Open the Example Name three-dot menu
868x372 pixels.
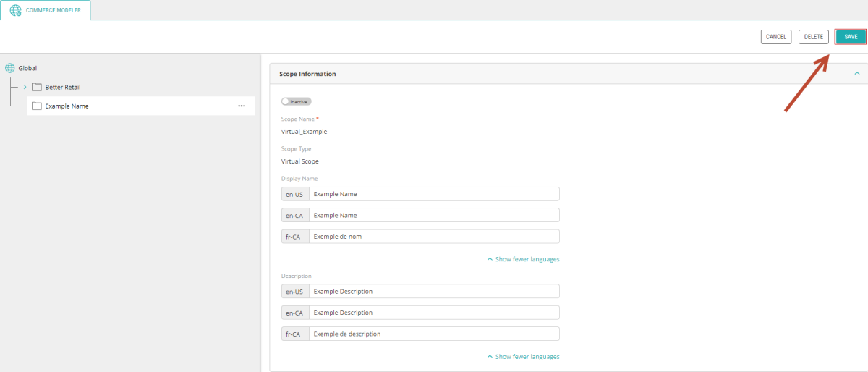tap(242, 106)
